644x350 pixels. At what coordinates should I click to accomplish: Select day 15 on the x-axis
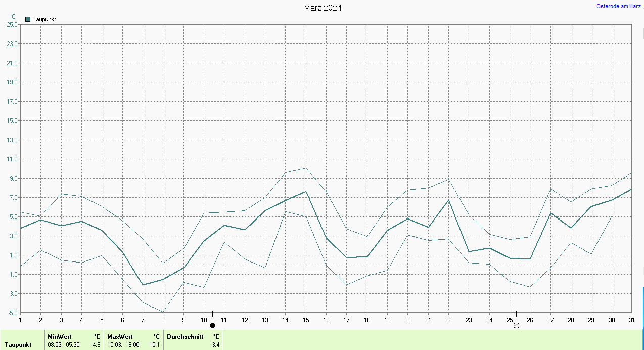[305, 320]
